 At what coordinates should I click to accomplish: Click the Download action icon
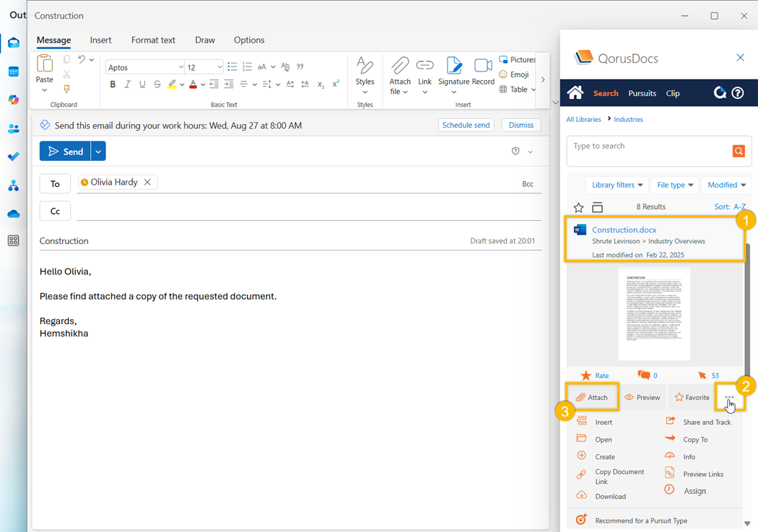coord(582,495)
